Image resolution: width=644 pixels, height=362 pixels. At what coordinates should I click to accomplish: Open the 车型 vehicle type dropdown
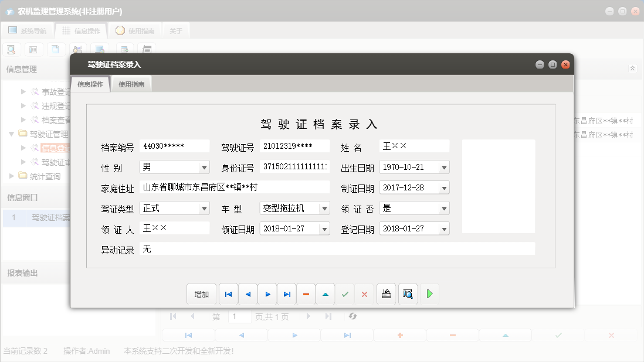324,208
